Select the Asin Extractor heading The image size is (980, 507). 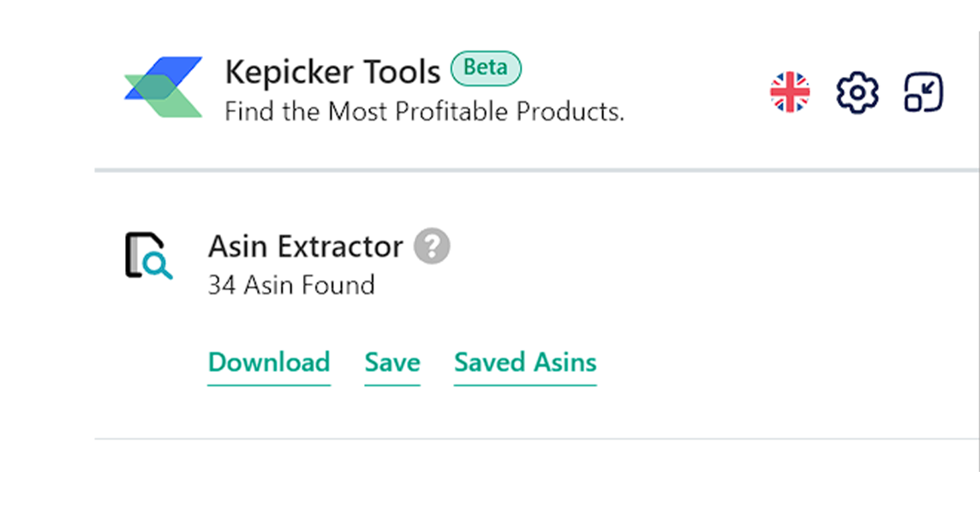coord(305,246)
